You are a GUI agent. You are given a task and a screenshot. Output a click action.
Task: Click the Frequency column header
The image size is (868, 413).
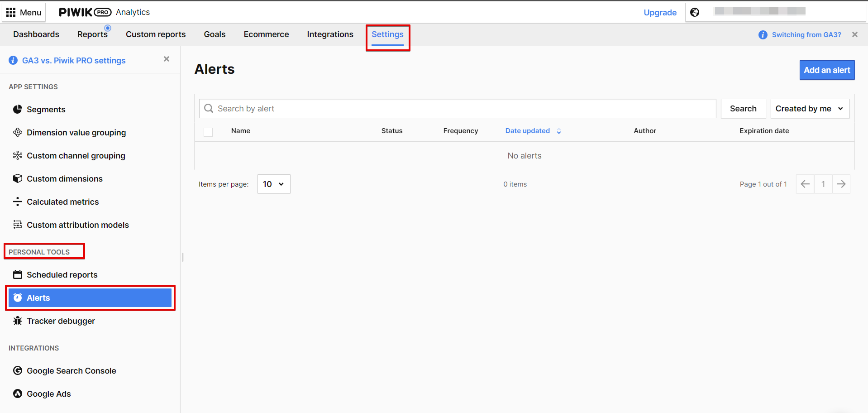point(461,131)
